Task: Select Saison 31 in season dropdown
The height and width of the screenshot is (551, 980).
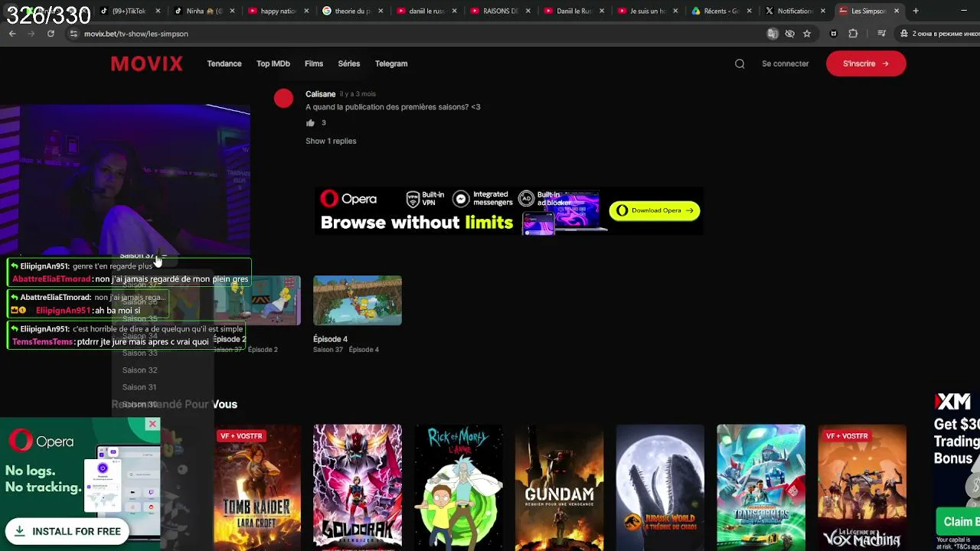Action: point(139,386)
